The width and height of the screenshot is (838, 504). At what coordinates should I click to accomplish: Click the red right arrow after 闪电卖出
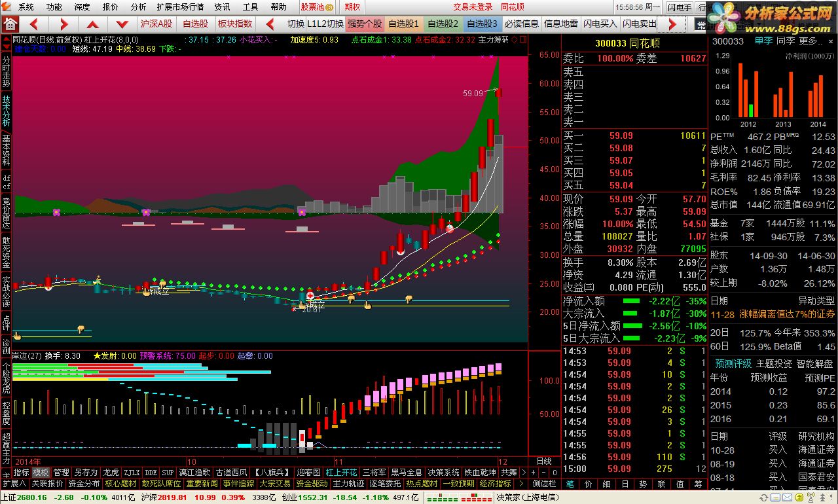click(672, 24)
